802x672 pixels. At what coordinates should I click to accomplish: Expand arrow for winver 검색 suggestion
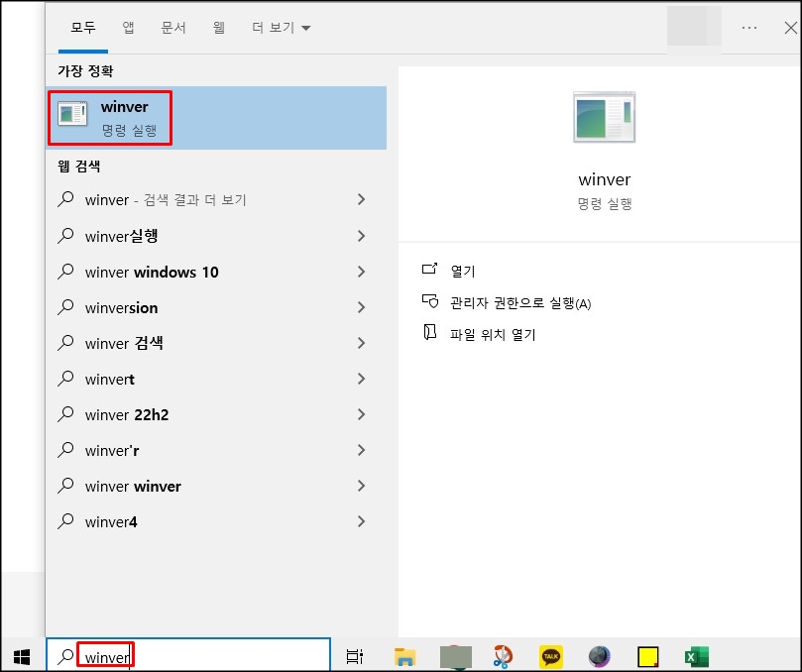(362, 343)
